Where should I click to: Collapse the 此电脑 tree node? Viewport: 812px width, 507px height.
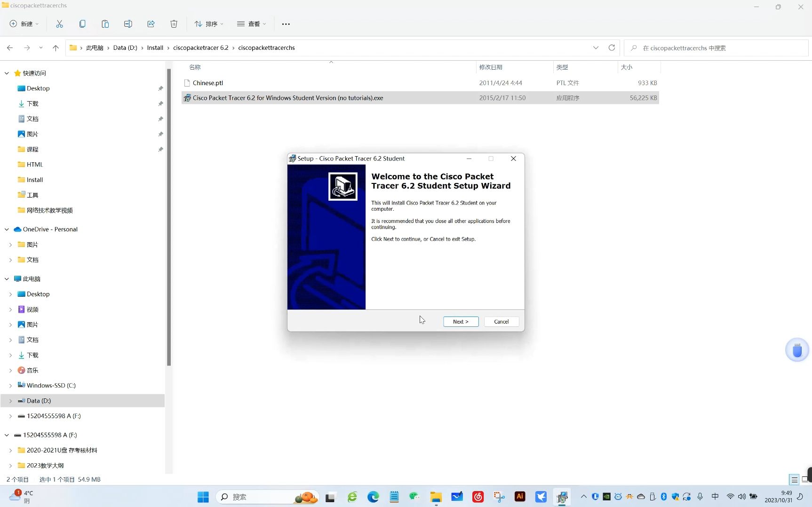click(7, 279)
